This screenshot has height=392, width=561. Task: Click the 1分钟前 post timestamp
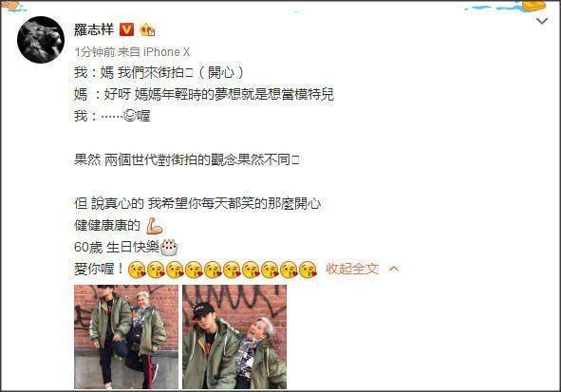point(95,52)
